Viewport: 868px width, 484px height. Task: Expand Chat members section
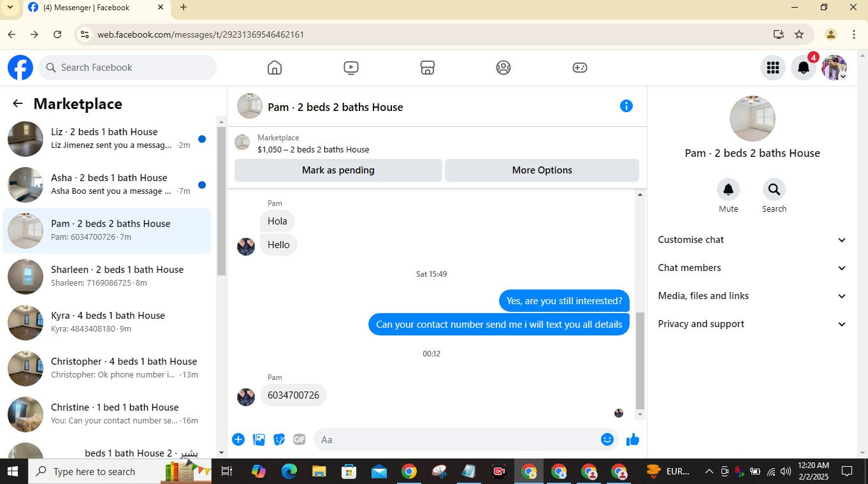(752, 268)
